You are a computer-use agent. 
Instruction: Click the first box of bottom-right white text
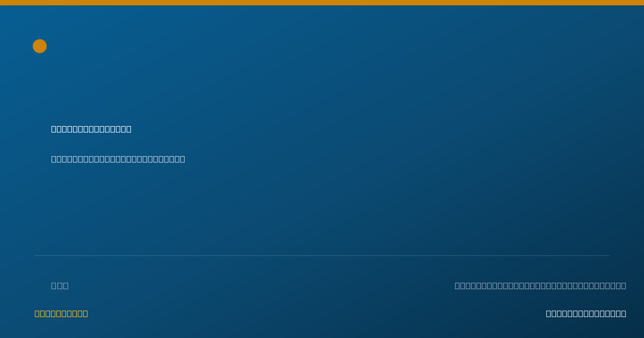[548, 313]
